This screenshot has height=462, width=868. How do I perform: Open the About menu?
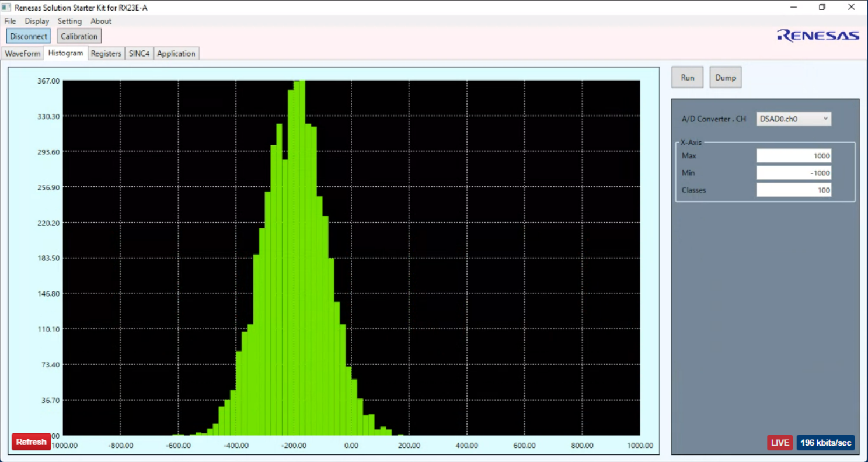click(101, 21)
